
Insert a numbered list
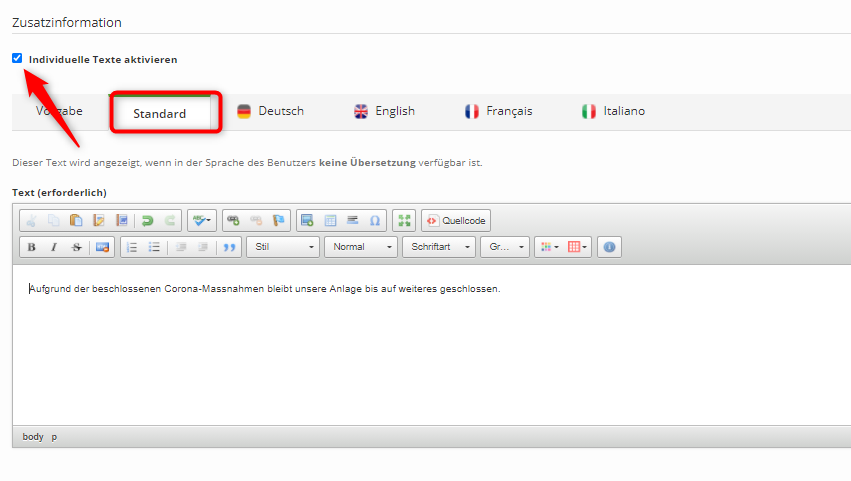pyautogui.click(x=132, y=247)
